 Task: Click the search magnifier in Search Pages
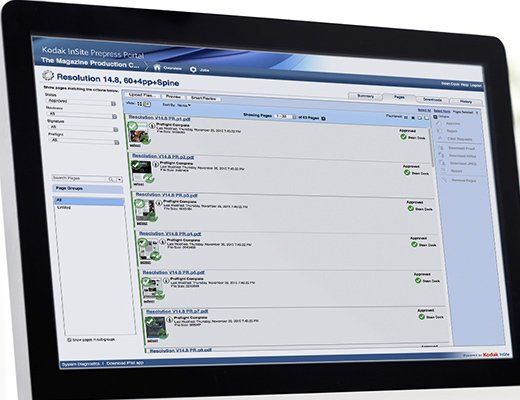111,179
